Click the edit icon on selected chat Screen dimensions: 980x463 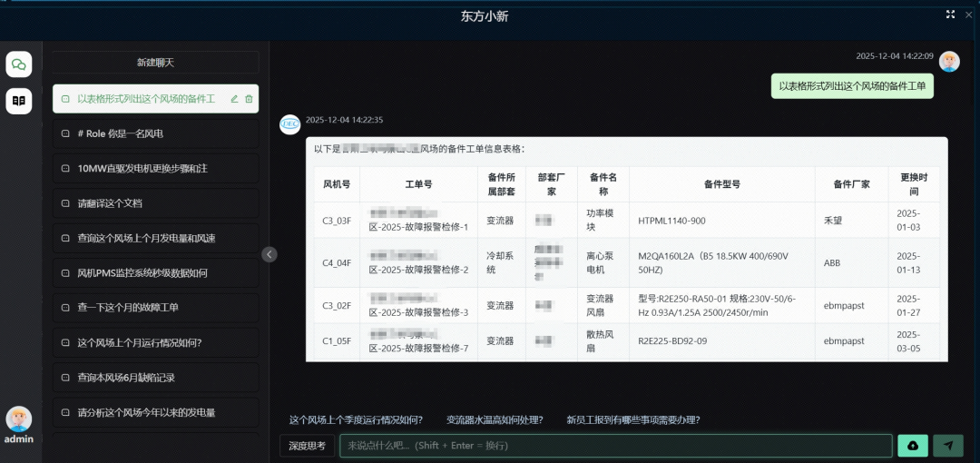[x=234, y=99]
